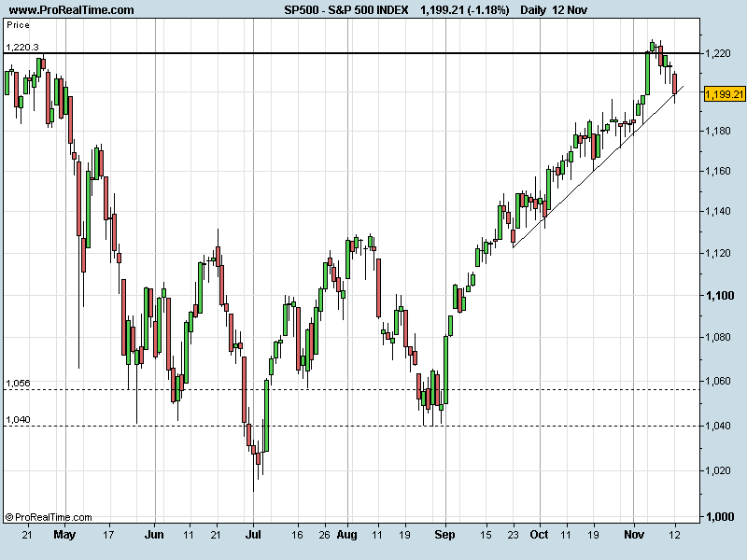Click the Jul label on date axis
The height and width of the screenshot is (560, 747).
[253, 534]
